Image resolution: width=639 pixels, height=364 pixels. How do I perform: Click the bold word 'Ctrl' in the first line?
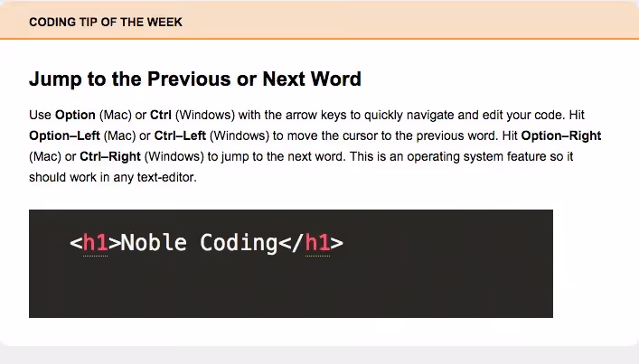(161, 115)
